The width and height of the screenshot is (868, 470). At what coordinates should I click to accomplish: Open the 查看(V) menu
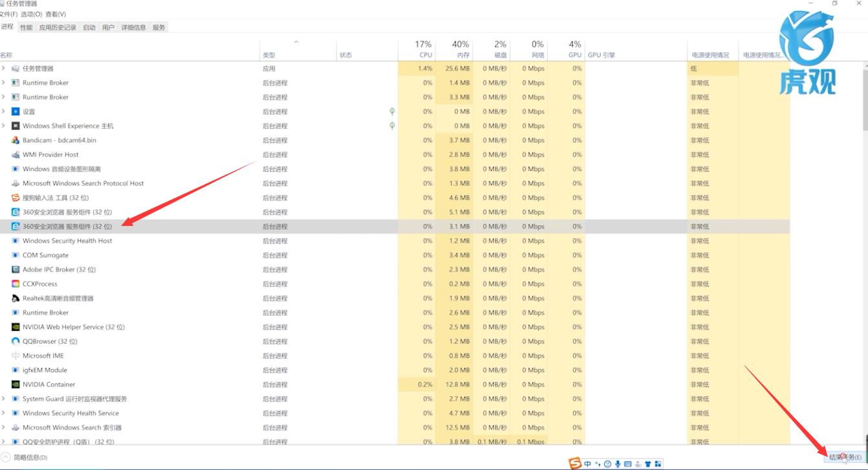pos(55,14)
